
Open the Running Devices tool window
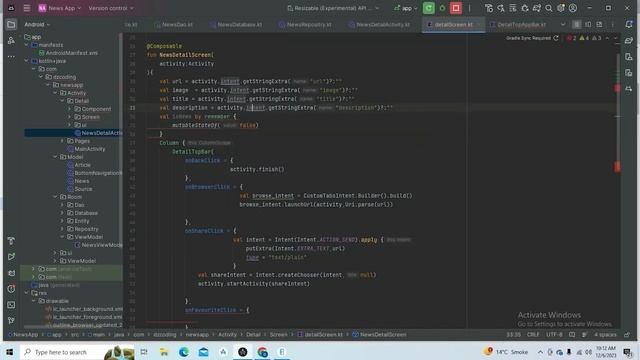click(x=629, y=73)
